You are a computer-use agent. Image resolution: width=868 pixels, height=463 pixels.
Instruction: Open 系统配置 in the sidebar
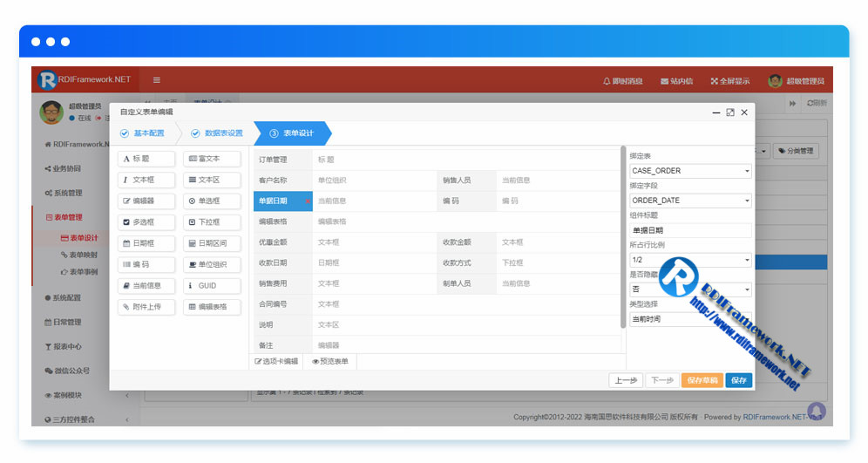coord(63,297)
